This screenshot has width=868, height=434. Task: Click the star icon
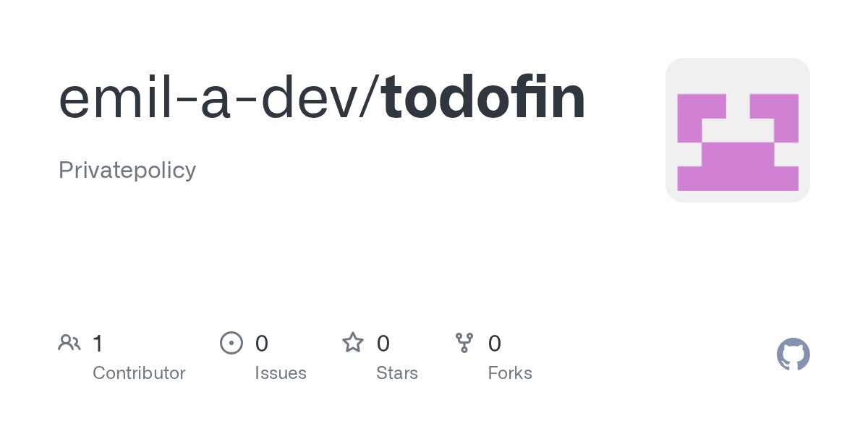(353, 342)
